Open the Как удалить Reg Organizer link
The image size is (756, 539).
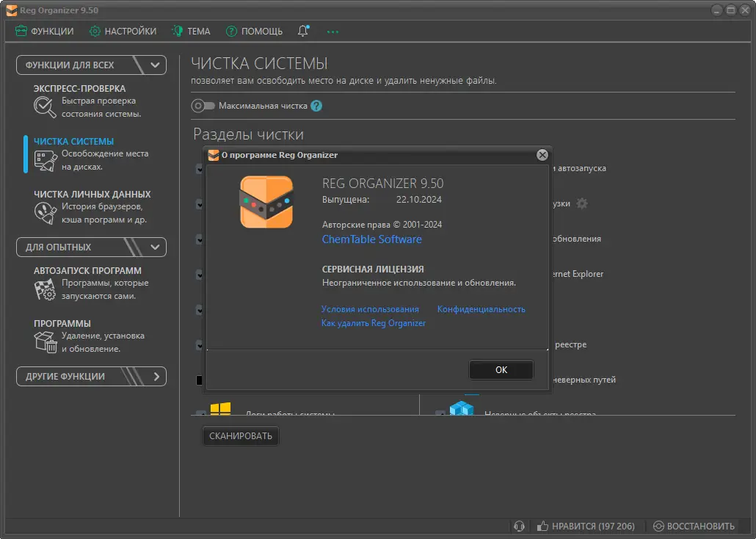point(373,323)
